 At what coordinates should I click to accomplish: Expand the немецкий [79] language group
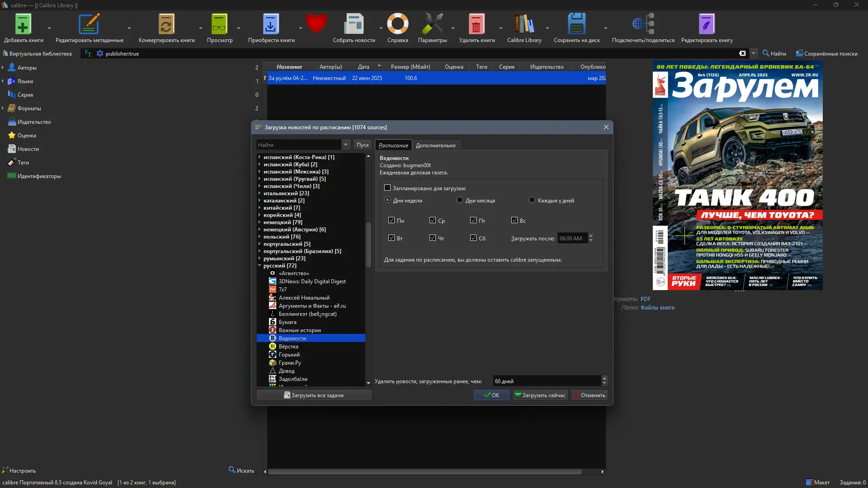259,222
